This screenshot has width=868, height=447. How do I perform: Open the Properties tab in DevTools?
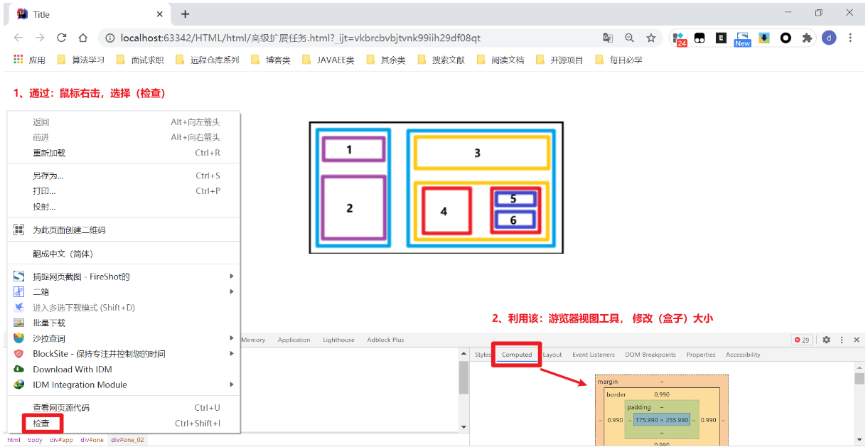point(701,355)
